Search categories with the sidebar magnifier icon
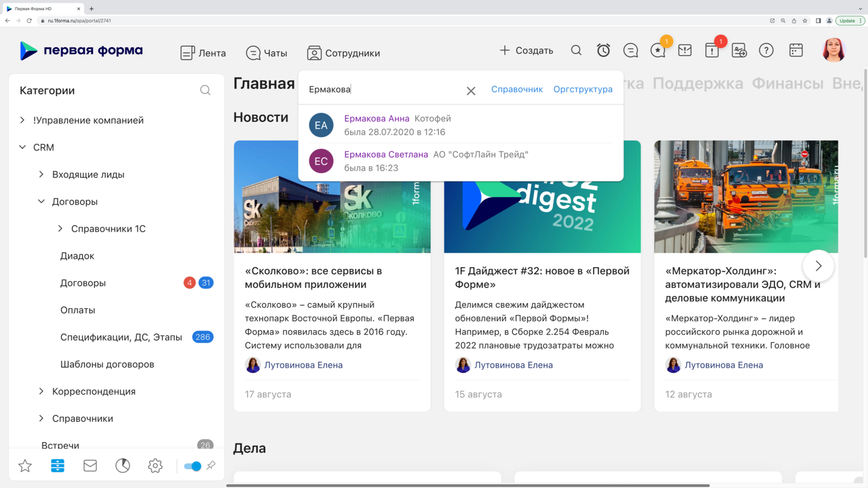This screenshot has height=488, width=868. (205, 90)
